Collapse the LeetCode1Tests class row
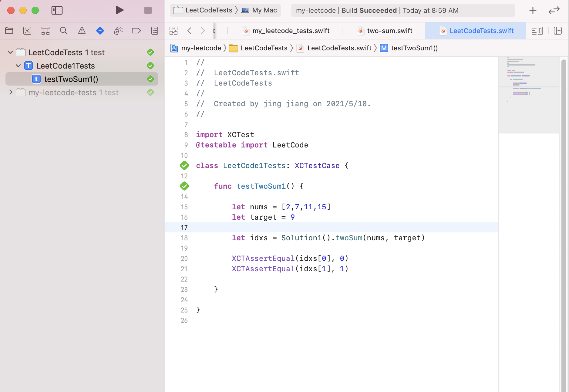Viewport: 569px width, 392px height. tap(18, 66)
